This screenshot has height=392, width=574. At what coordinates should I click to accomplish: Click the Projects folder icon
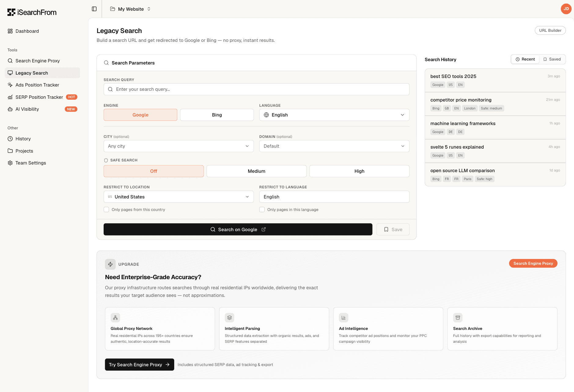click(x=10, y=151)
